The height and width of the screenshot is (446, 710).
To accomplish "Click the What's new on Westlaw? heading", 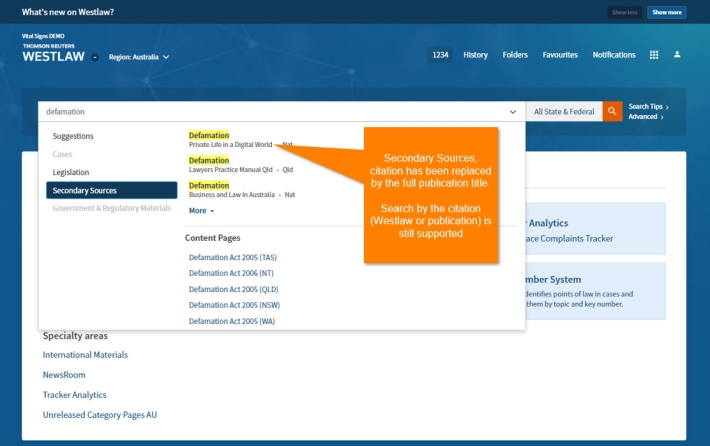I will click(x=68, y=12).
